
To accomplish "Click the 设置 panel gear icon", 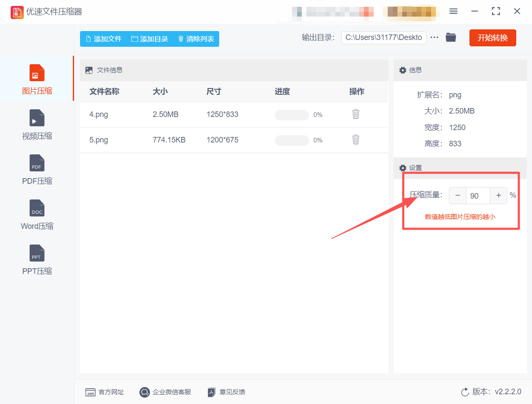I will (403, 168).
